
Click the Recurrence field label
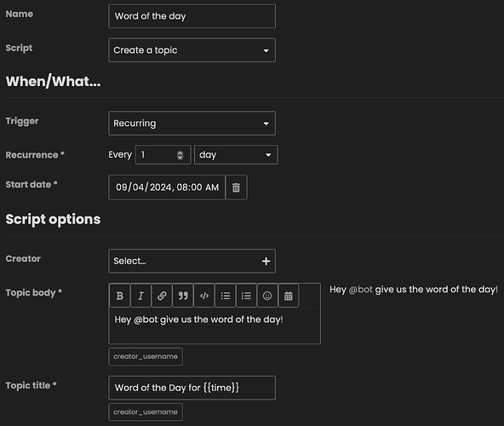(35, 155)
